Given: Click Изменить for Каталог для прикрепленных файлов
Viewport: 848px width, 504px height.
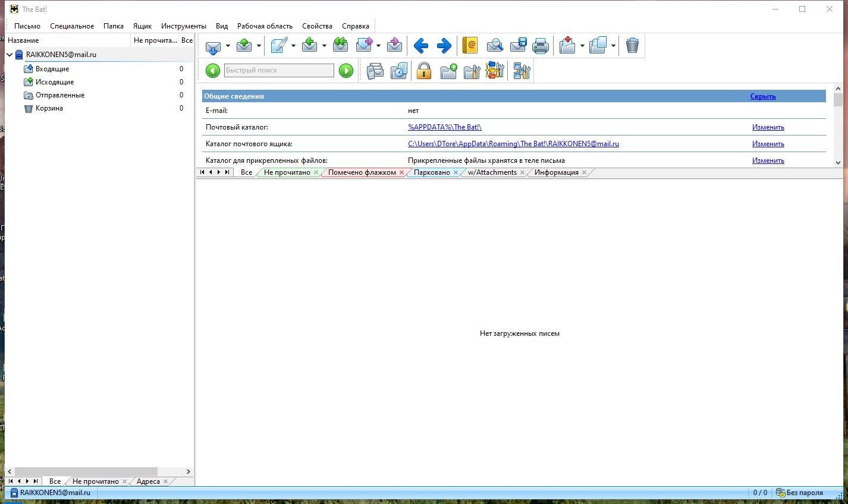Looking at the screenshot, I should click(768, 160).
